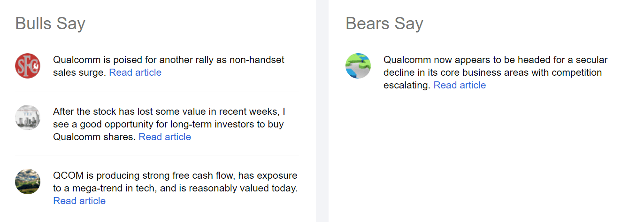Select the Bears Say heading
The image size is (644, 222).
tap(384, 24)
